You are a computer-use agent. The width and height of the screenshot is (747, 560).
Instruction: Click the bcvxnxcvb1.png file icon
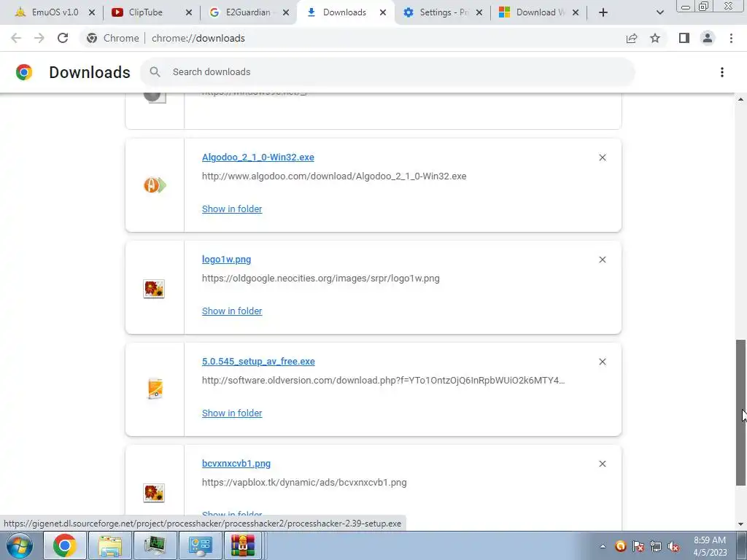(x=154, y=492)
